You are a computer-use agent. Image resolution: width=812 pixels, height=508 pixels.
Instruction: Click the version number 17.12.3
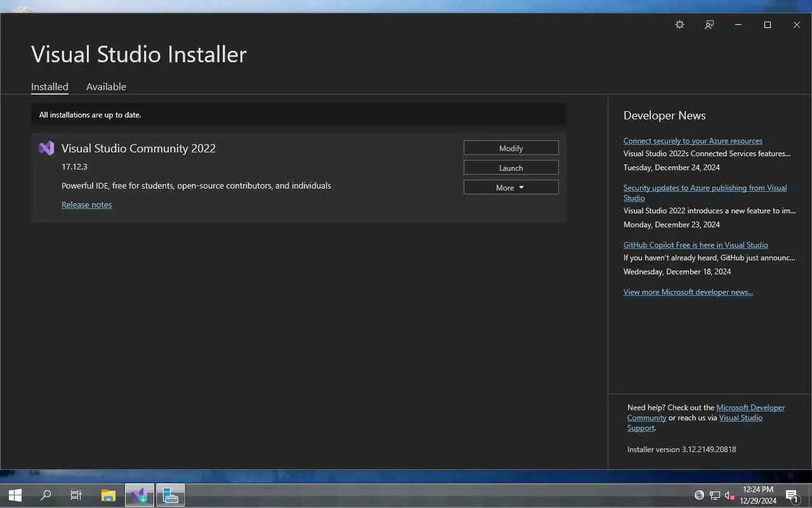pos(74,167)
